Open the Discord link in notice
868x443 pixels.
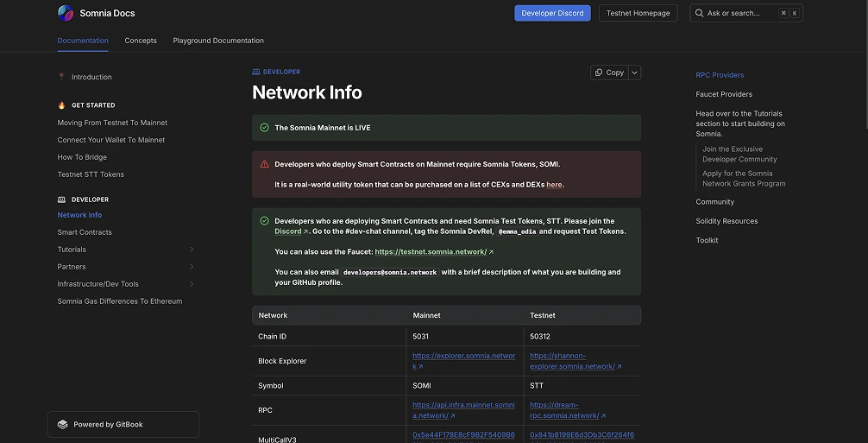click(291, 231)
